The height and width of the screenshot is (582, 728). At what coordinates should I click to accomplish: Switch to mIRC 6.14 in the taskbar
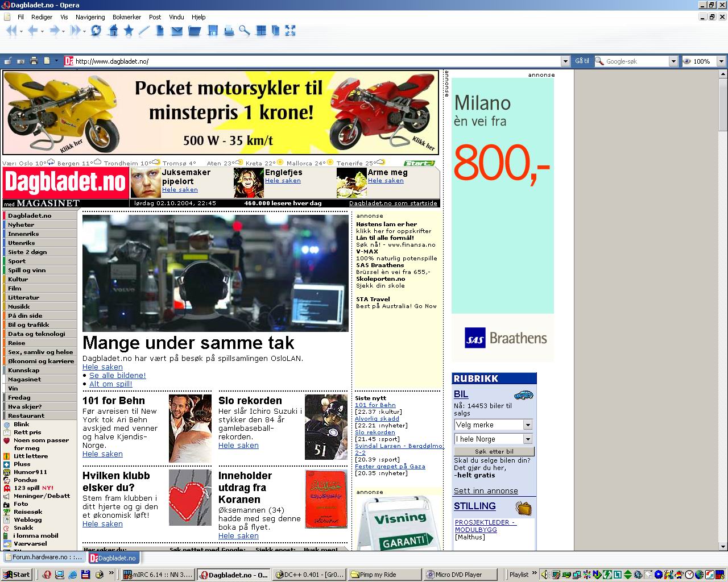tap(158, 575)
